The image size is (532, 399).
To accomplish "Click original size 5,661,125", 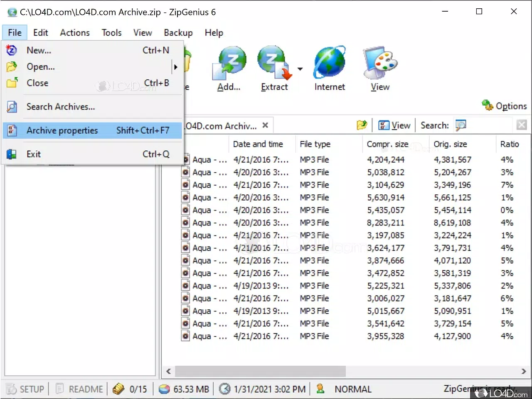I will coord(452,197).
